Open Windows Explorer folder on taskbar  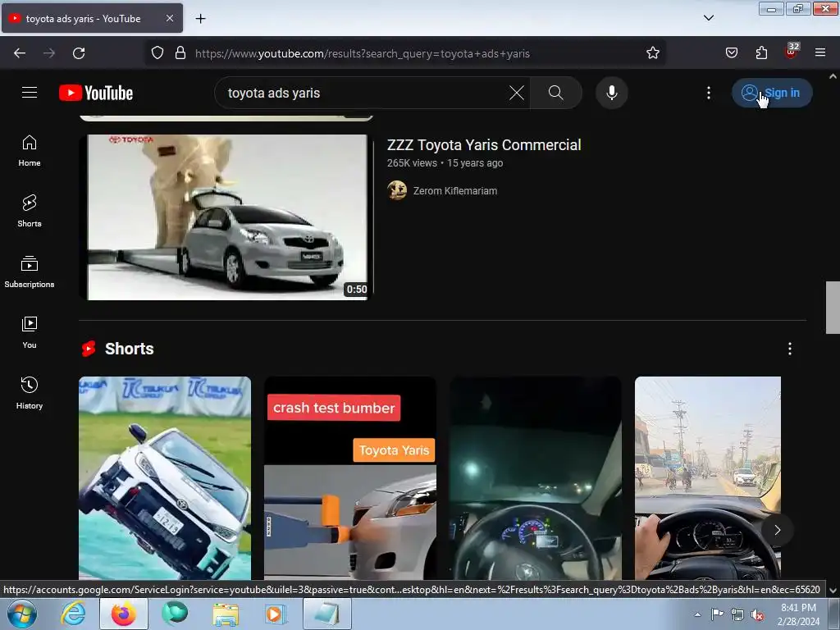pyautogui.click(x=226, y=614)
